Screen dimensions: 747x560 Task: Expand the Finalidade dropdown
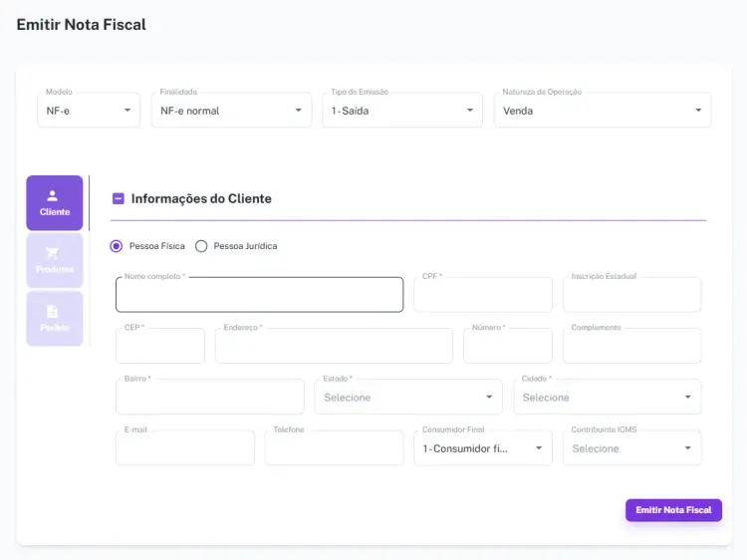pyautogui.click(x=231, y=111)
